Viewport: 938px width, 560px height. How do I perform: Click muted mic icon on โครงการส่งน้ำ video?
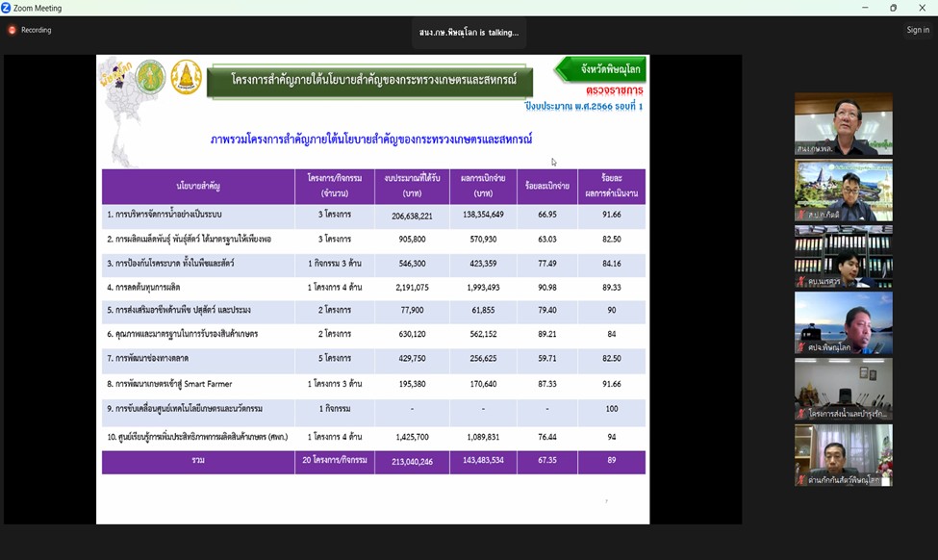tap(801, 414)
